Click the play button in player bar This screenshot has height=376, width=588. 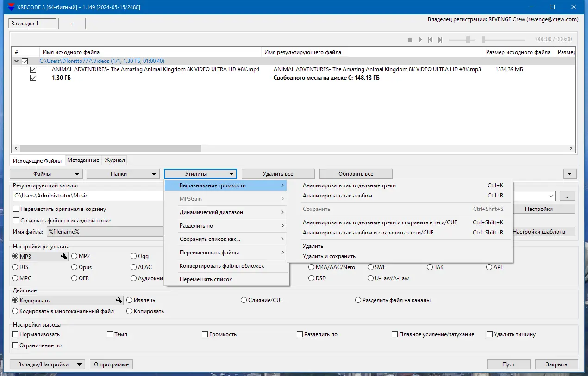click(420, 40)
